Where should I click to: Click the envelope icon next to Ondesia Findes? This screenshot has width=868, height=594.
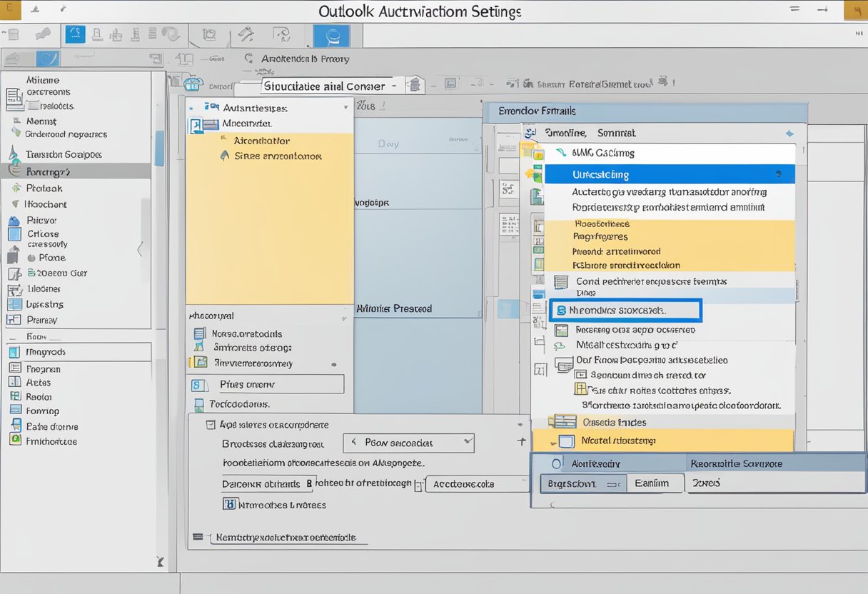point(564,420)
